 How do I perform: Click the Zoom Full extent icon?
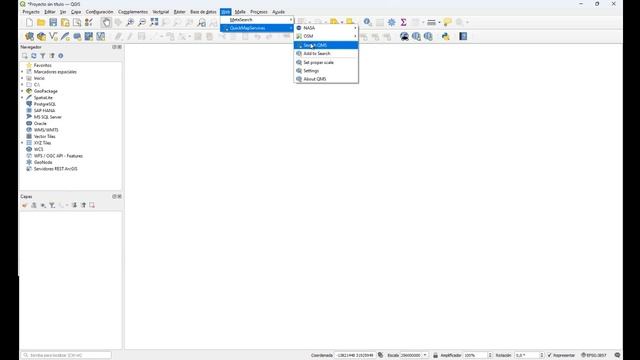[154, 22]
